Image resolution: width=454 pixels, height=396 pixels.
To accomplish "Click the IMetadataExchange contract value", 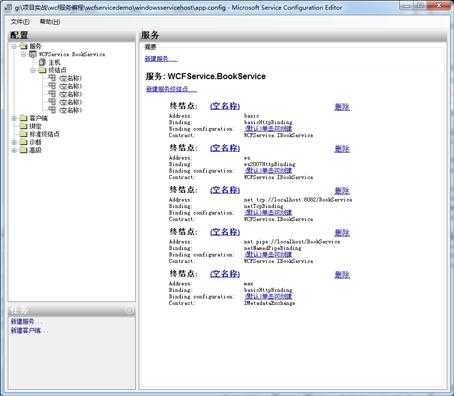I will point(269,303).
